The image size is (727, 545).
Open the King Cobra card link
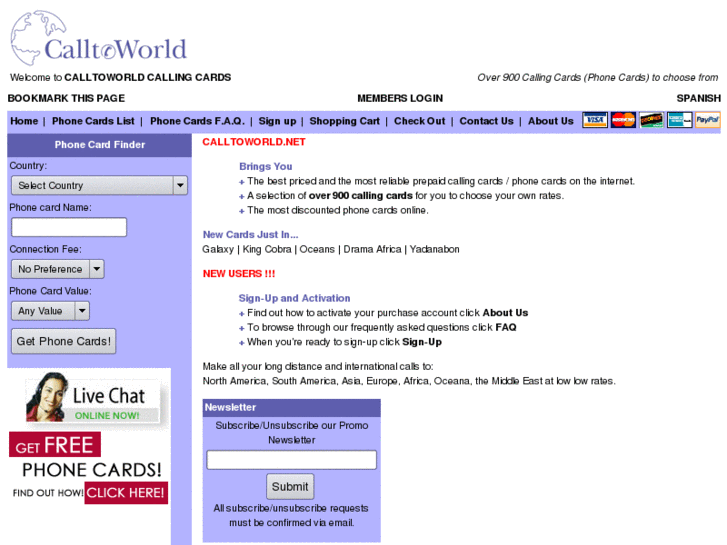(267, 250)
